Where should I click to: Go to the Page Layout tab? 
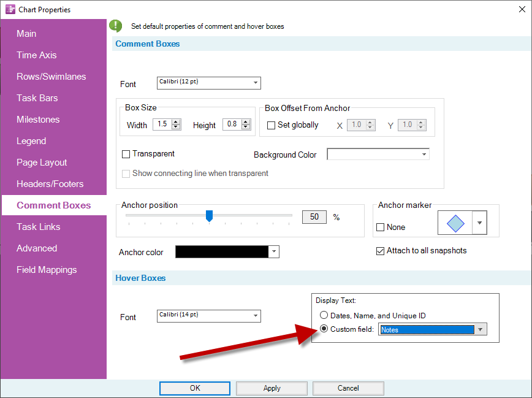click(42, 163)
